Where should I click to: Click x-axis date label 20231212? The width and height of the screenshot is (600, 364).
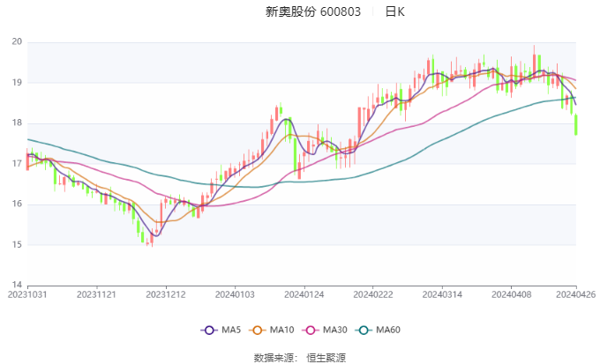[166, 294]
